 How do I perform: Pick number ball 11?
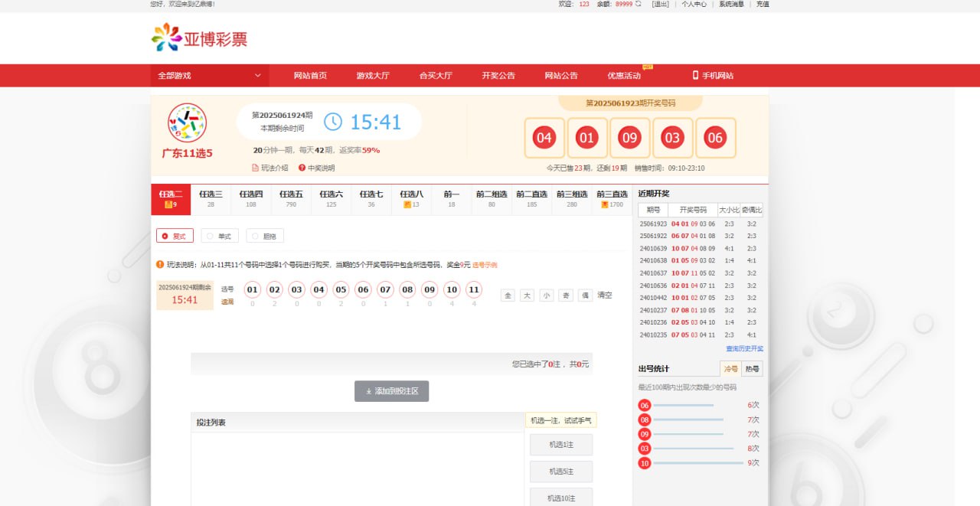[474, 289]
